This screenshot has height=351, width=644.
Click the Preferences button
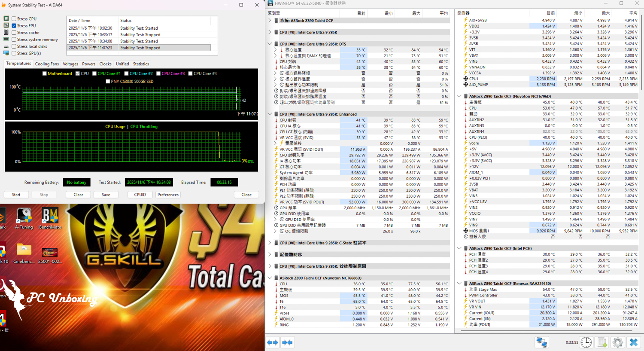tap(168, 195)
